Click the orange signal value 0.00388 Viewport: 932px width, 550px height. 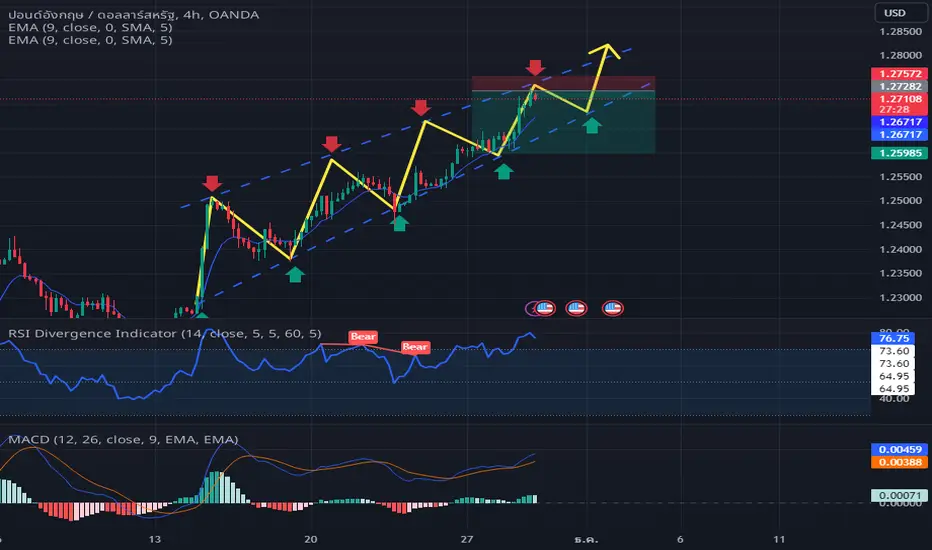coord(899,462)
